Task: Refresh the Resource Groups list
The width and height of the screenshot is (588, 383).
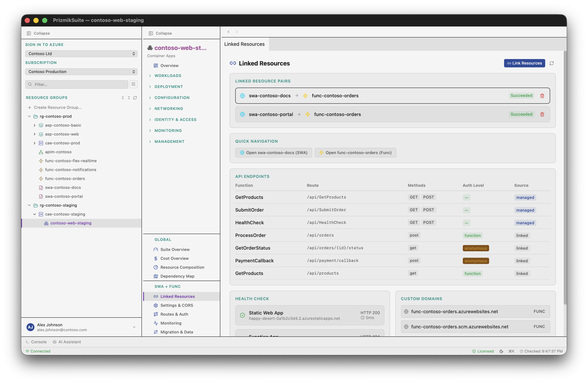Action: (x=135, y=98)
